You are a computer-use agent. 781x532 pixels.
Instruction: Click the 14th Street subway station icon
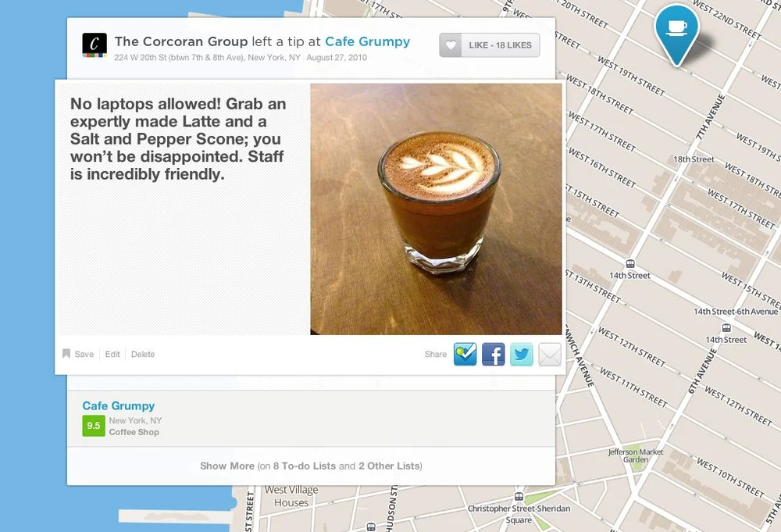pos(630,263)
